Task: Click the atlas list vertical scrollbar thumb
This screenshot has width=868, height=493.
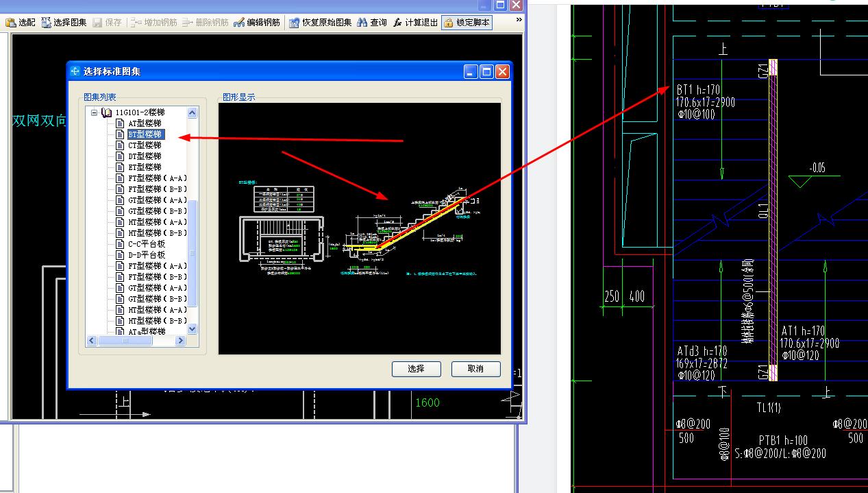Action: pos(193,252)
